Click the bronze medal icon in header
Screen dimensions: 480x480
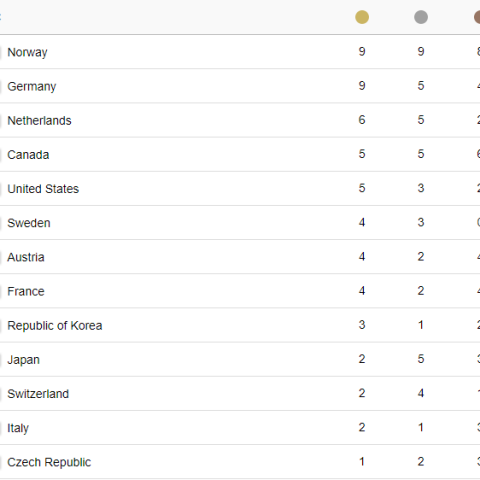(x=477, y=17)
